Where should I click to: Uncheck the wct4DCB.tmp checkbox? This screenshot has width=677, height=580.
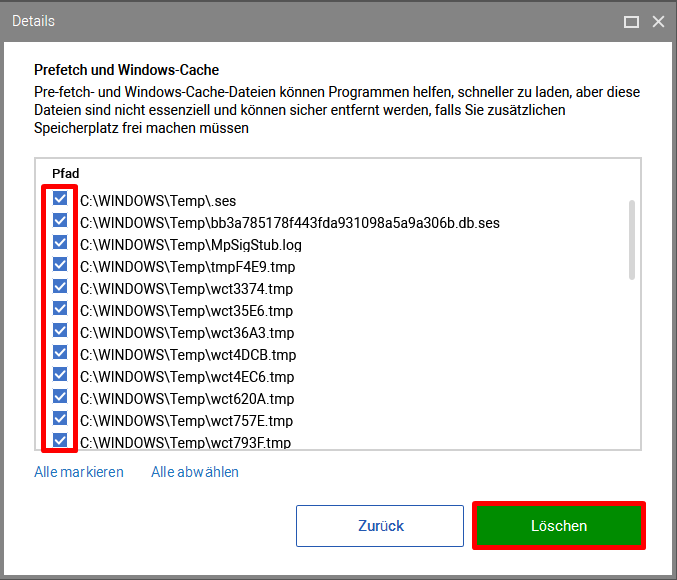pos(60,352)
